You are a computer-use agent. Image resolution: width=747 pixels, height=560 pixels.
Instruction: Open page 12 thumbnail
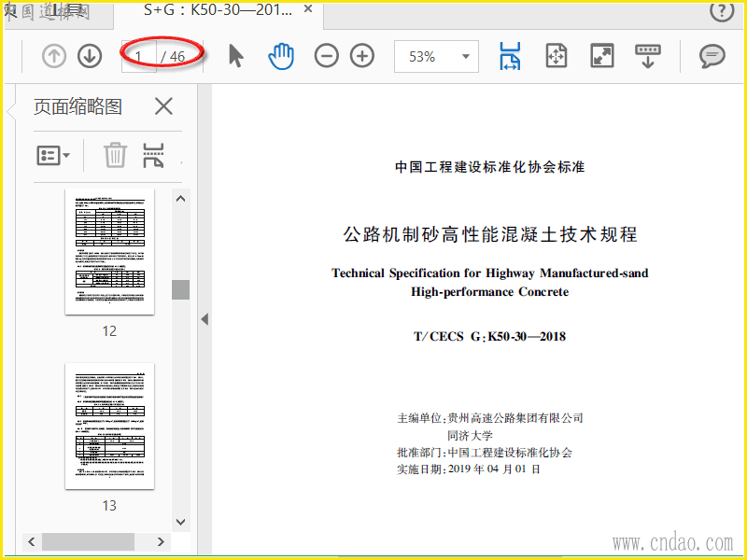pyautogui.click(x=109, y=251)
